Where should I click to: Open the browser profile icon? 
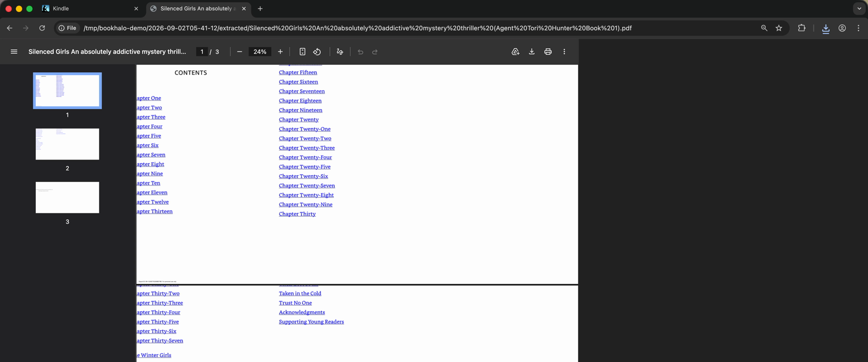(842, 28)
